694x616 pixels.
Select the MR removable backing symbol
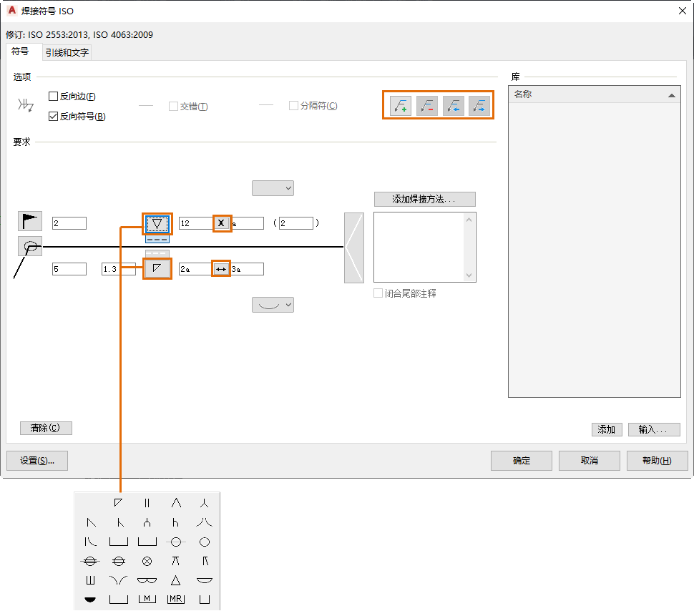pyautogui.click(x=176, y=599)
